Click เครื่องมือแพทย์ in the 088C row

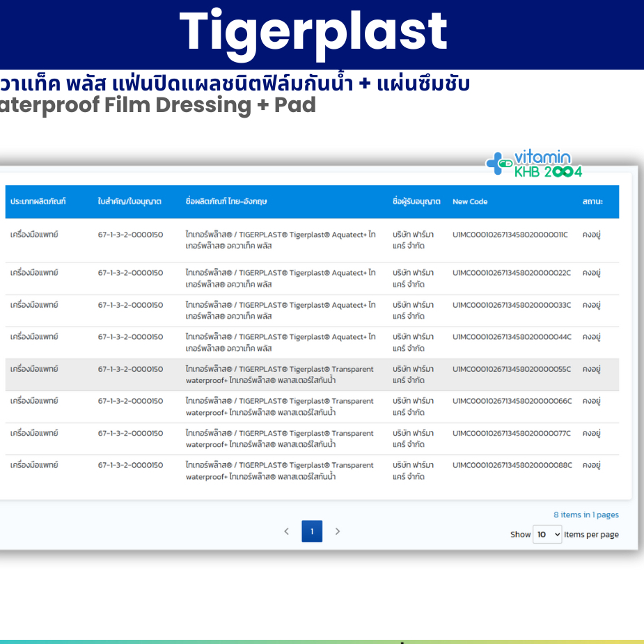tap(34, 464)
